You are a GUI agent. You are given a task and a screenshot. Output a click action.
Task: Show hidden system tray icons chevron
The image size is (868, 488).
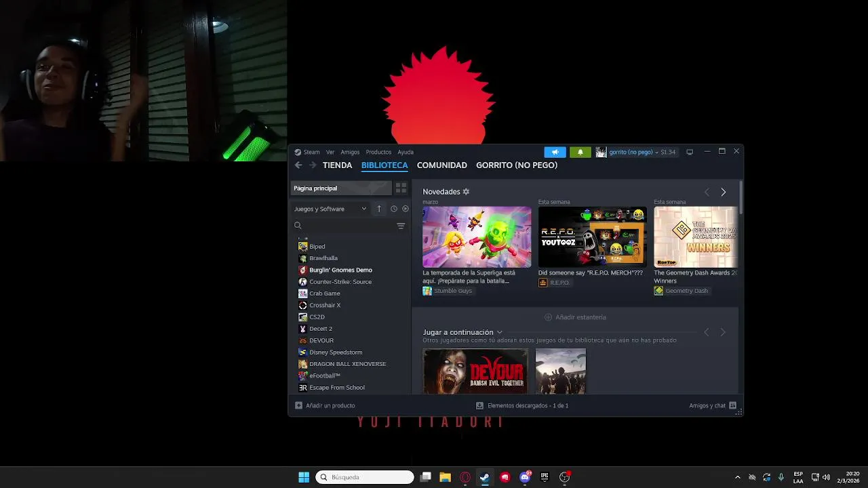(738, 477)
